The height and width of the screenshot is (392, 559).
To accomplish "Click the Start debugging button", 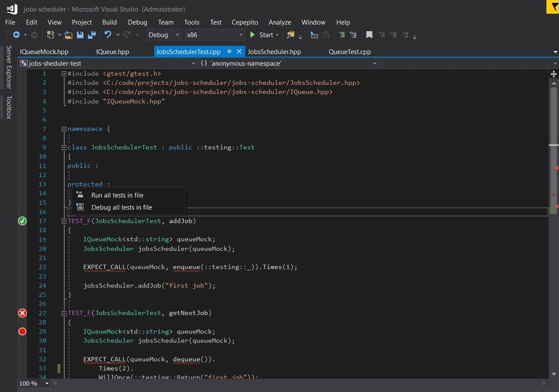I will point(261,34).
